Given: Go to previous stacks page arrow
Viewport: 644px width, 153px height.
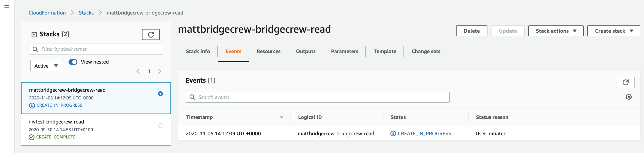Looking at the screenshot, I should 138,71.
